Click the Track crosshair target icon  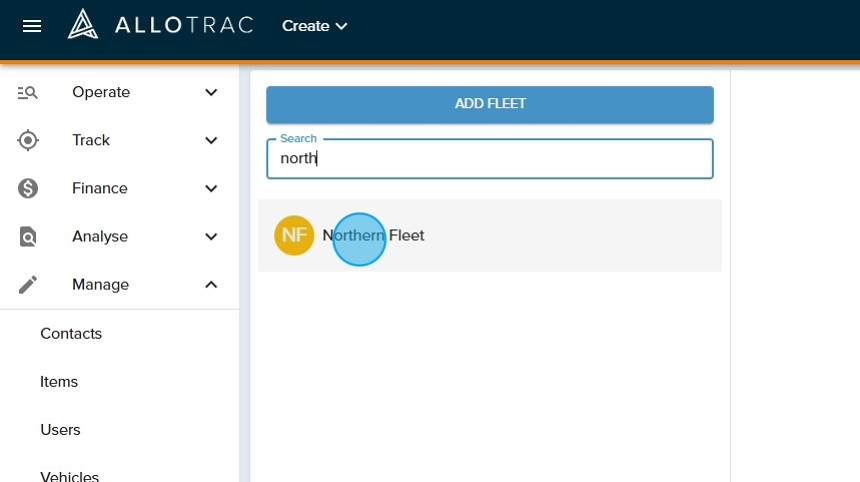tap(28, 140)
